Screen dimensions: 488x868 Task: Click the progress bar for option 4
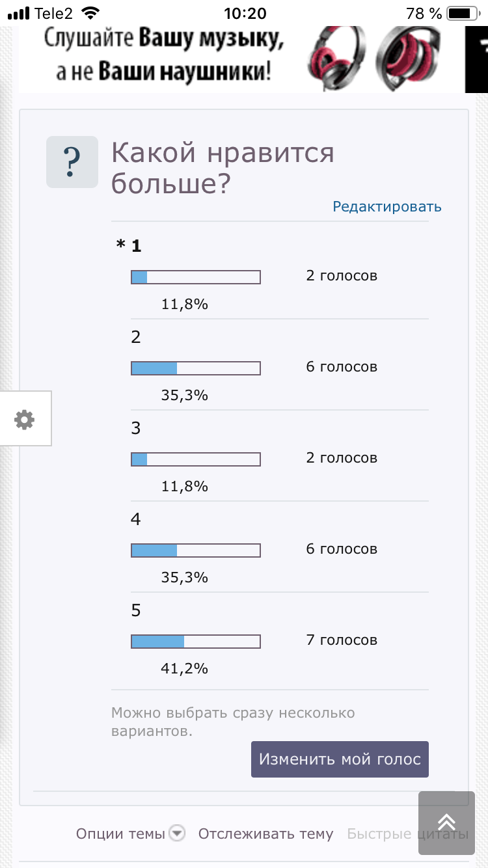196,550
